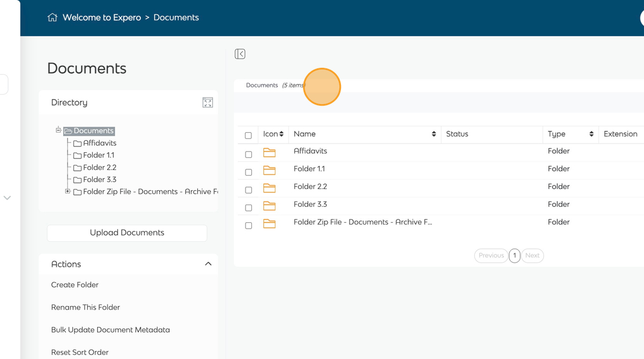Viewport: 644px width, 359px height.
Task: Collapse the Documents root tree node
Action: click(x=58, y=130)
